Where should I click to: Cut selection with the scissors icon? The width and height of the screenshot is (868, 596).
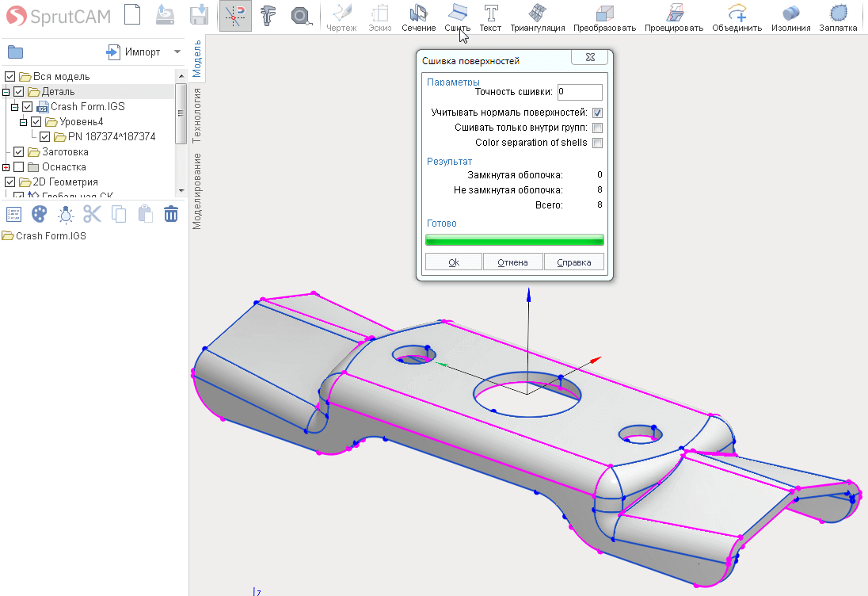click(x=92, y=214)
